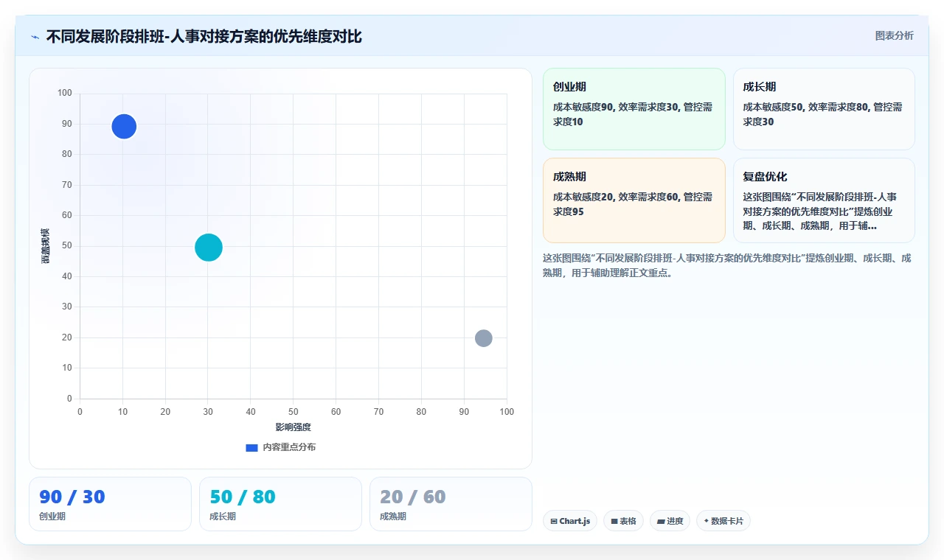
Task: Select the blue bubble for 创业期
Action: [124, 127]
